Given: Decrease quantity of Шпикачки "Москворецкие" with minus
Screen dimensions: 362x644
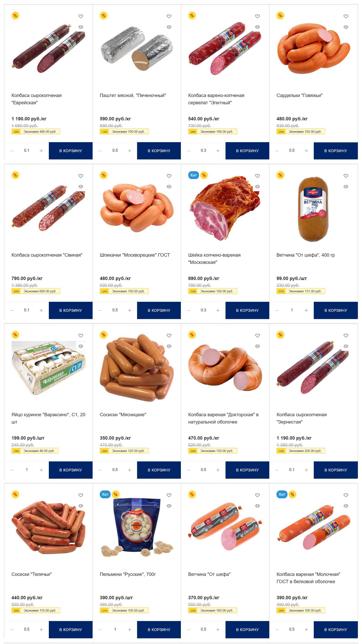Looking at the screenshot, I should point(100,310).
